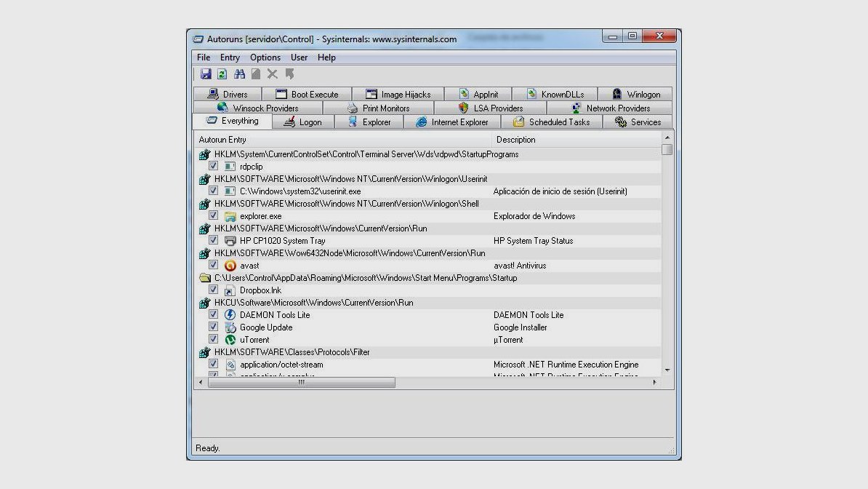Select the Boot Execute tab
The height and width of the screenshot is (489, 868).
307,95
